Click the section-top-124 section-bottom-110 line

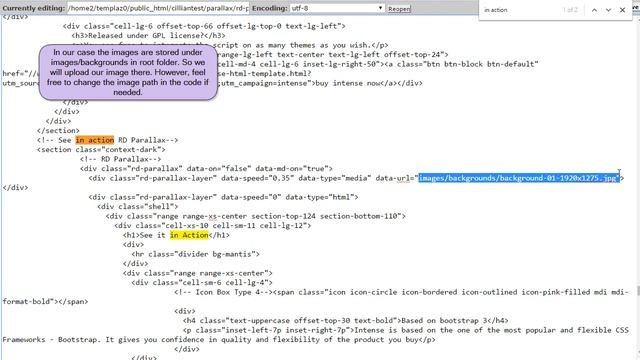[256, 216]
